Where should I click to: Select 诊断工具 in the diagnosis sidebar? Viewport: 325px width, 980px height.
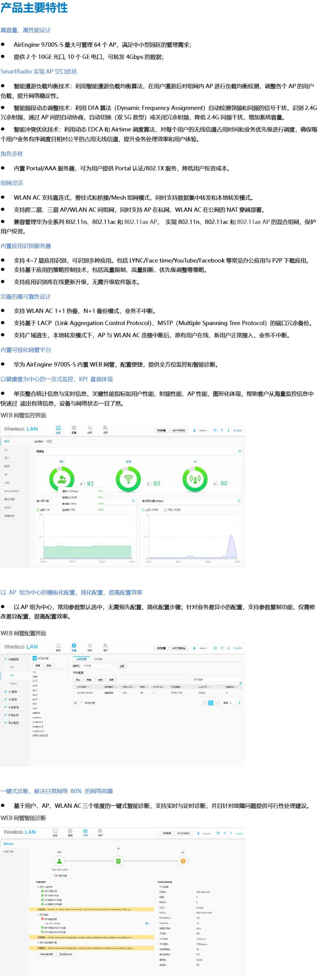pyautogui.click(x=8, y=852)
